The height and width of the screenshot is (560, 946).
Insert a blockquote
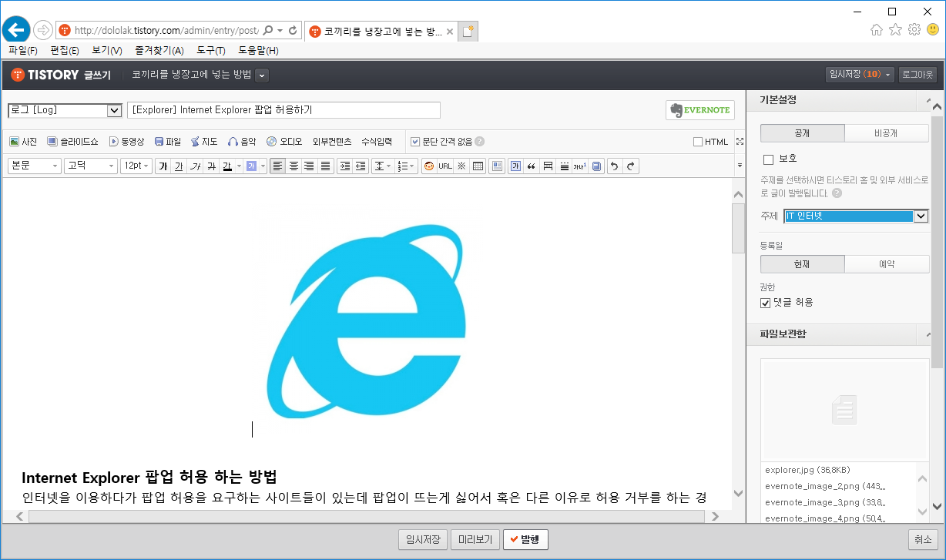[x=531, y=166]
